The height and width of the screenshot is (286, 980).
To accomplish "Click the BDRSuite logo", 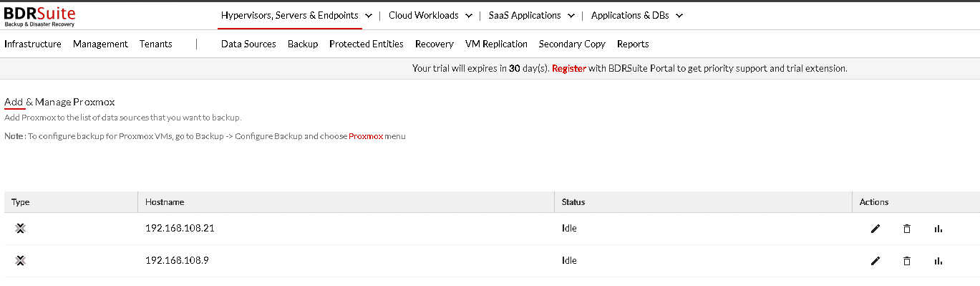I will point(39,16).
